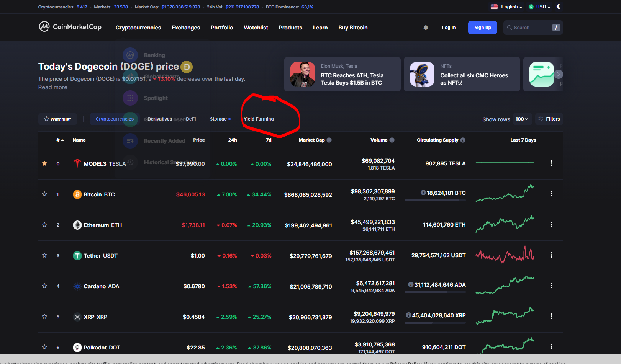Viewport: 621px width, 364px height.
Task: Click Bitcoin circulating supply progress bar
Action: tap(435, 200)
